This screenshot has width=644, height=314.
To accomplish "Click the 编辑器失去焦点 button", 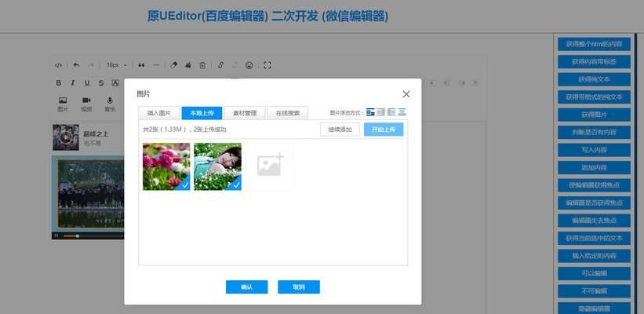I will [x=594, y=221].
